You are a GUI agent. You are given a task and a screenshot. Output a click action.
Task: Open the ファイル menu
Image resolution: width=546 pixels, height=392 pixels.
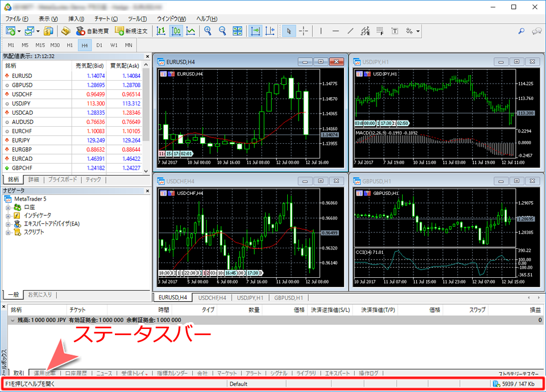(16, 19)
